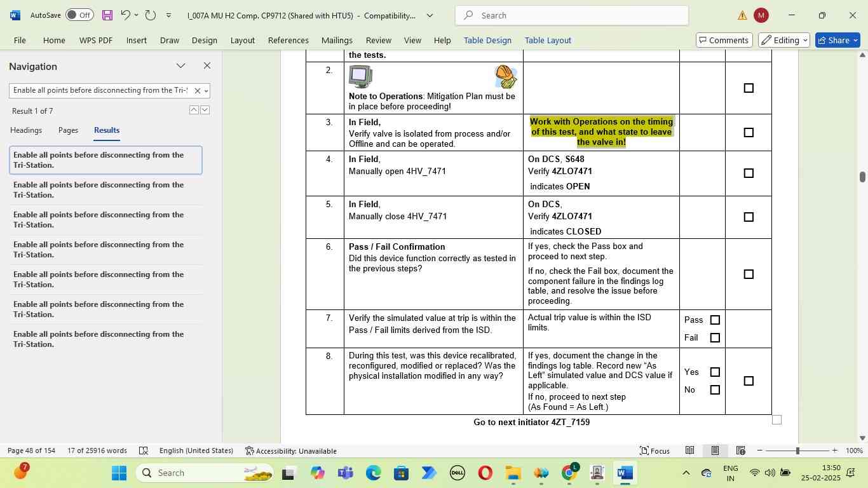This screenshot has height=488, width=868.
Task: Click the word count in status bar
Action: pos(97,451)
